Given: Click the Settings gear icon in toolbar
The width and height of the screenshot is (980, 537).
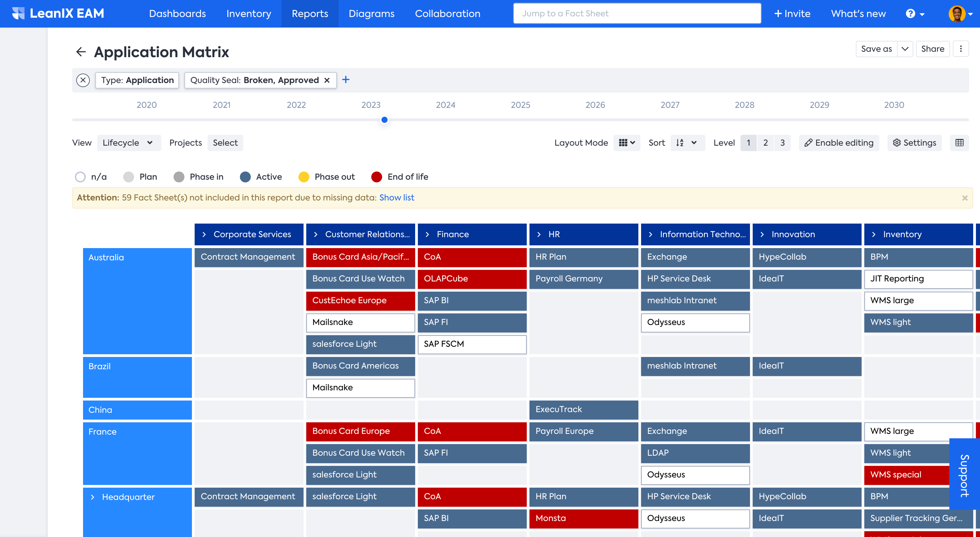Looking at the screenshot, I should point(897,142).
